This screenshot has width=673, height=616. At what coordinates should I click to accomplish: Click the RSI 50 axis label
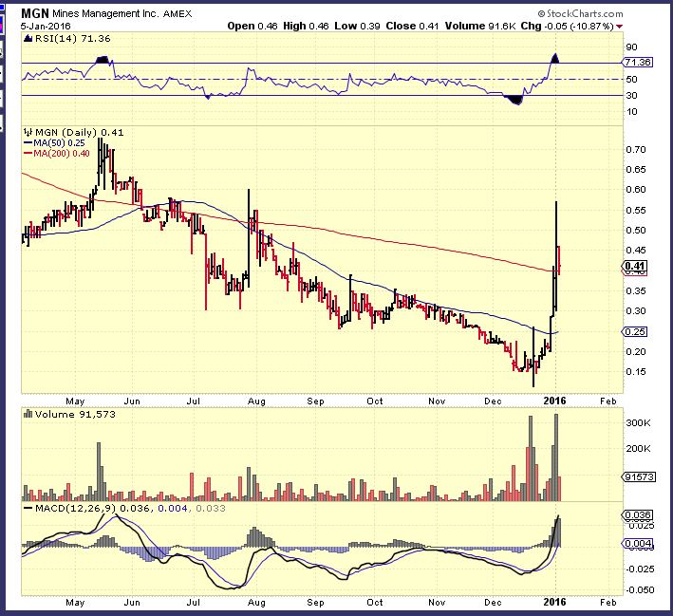(x=632, y=80)
